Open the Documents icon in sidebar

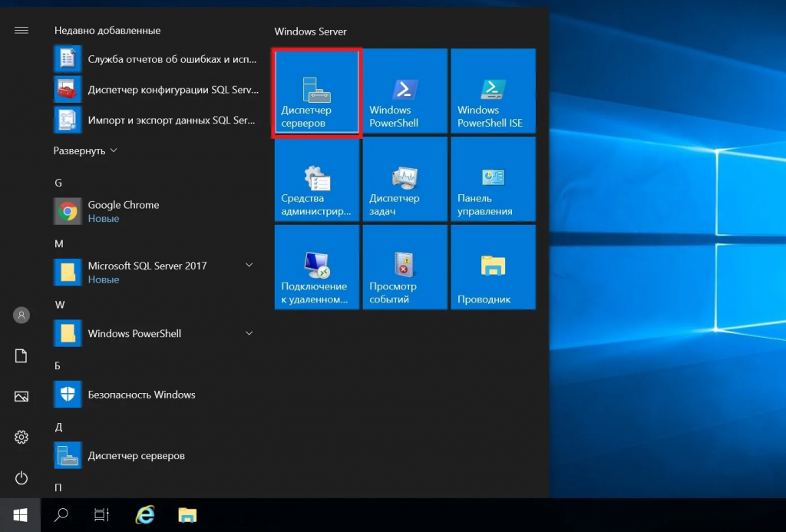(21, 356)
